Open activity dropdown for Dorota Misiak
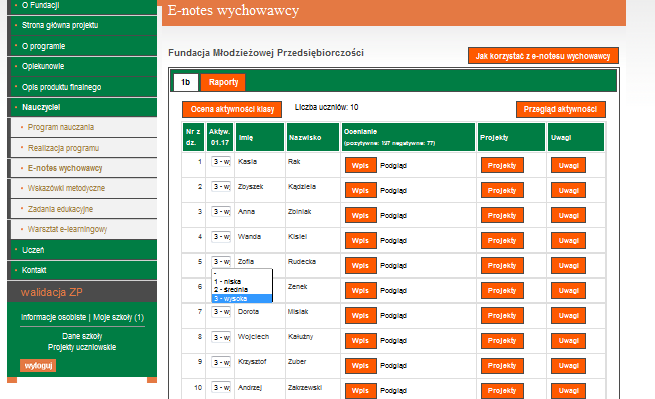655x399 pixels. point(221,312)
